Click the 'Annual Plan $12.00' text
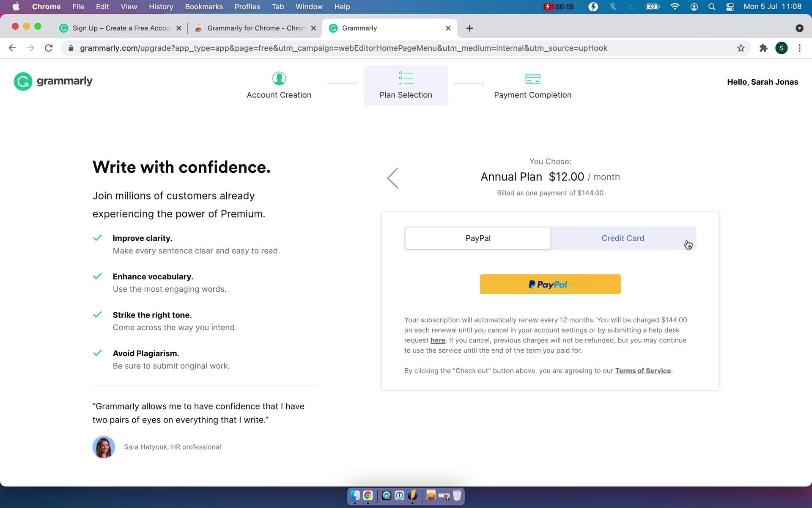Image resolution: width=812 pixels, height=508 pixels. coord(532,177)
